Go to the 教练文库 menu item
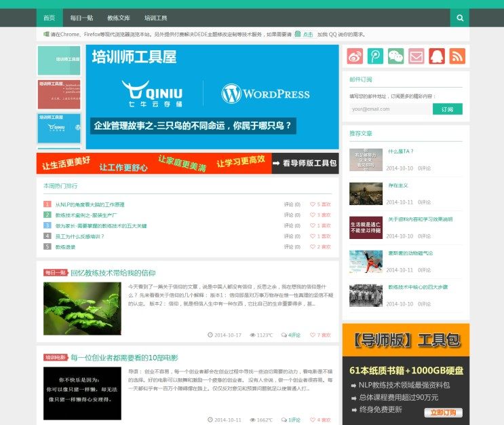This screenshot has height=425, width=504. click(x=119, y=18)
